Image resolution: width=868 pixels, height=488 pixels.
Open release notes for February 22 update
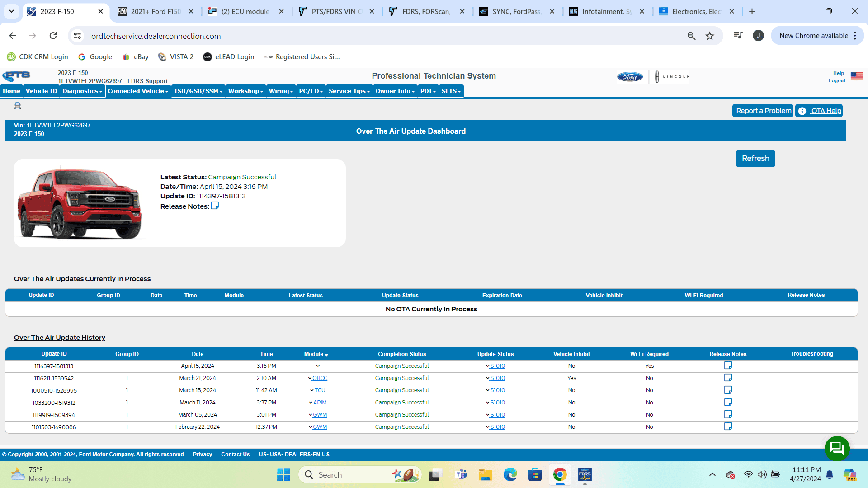728,427
